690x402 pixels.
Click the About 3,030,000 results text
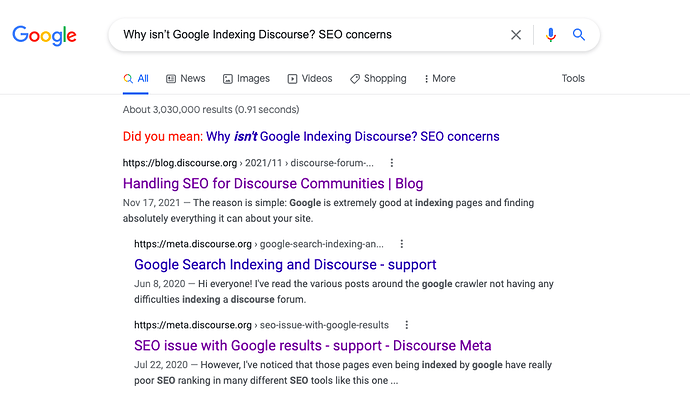coord(211,110)
